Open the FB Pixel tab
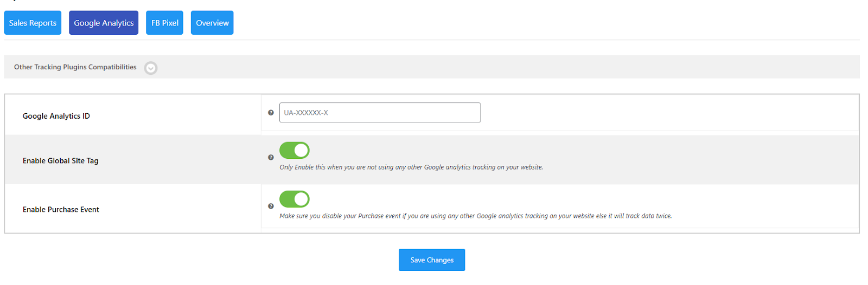 pyautogui.click(x=164, y=23)
